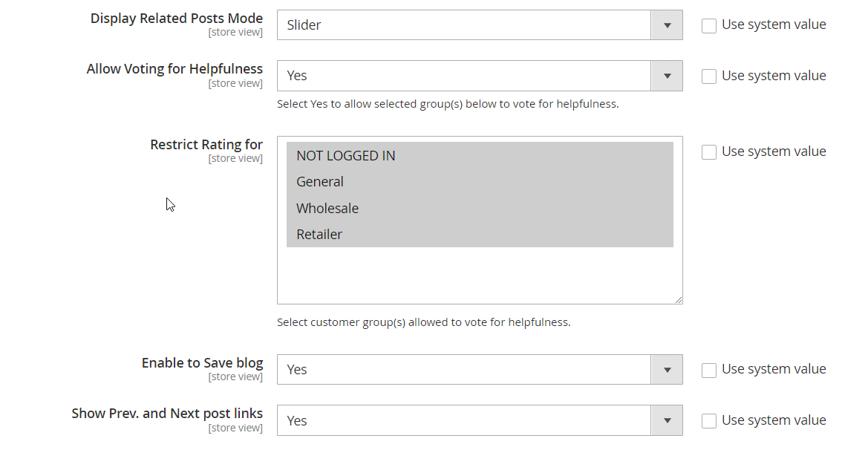Click the Show Prev. and Next post links dropdown arrow
868x450 pixels.
[667, 420]
